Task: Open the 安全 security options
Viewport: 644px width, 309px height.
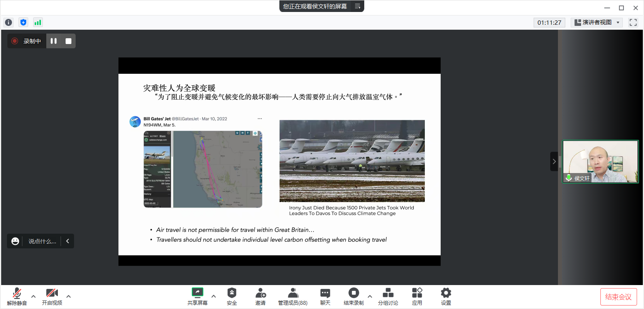Action: click(x=232, y=296)
